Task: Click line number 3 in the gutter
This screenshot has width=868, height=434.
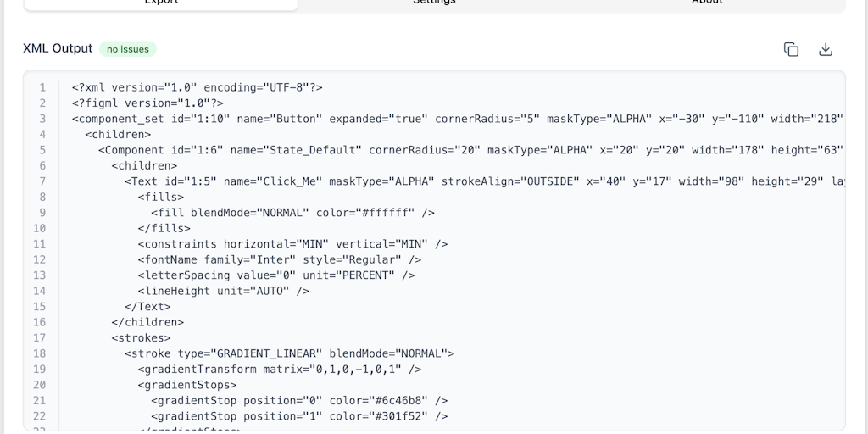Action: coord(42,119)
